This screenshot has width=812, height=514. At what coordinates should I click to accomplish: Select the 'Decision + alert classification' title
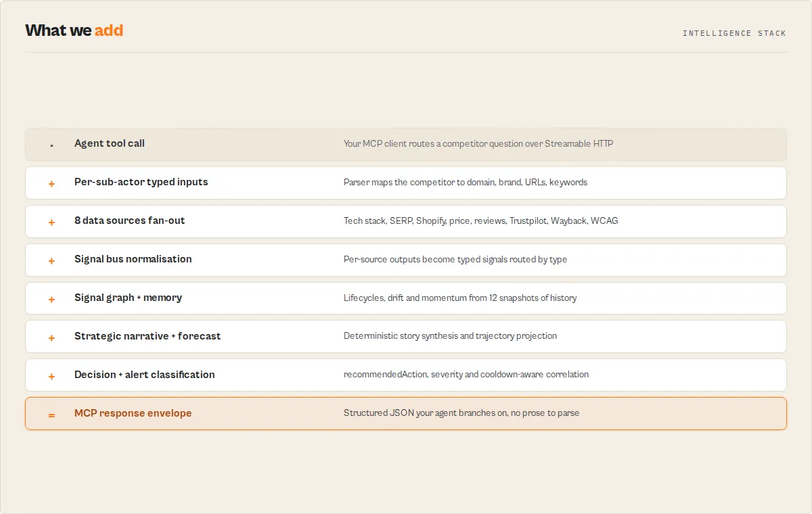click(x=145, y=375)
